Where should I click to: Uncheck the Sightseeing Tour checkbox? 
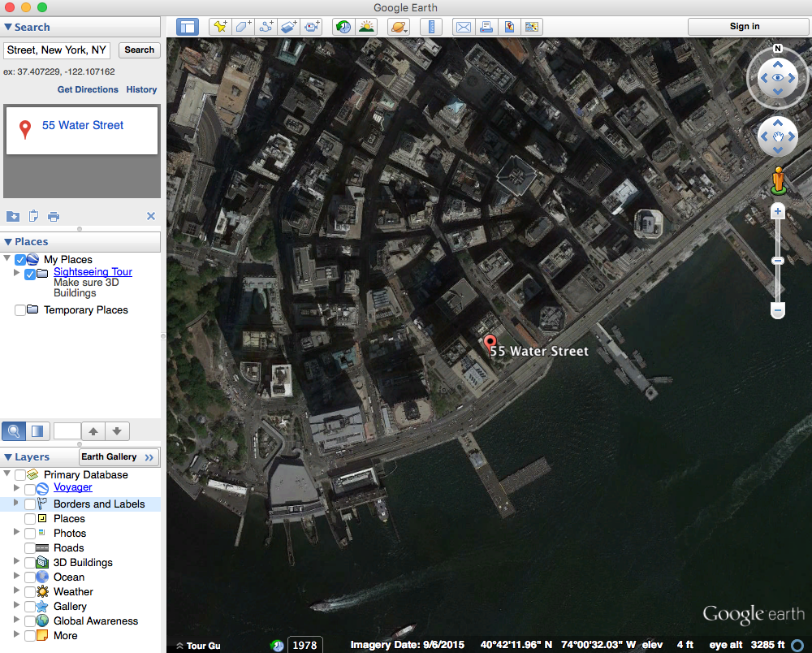[30, 275]
